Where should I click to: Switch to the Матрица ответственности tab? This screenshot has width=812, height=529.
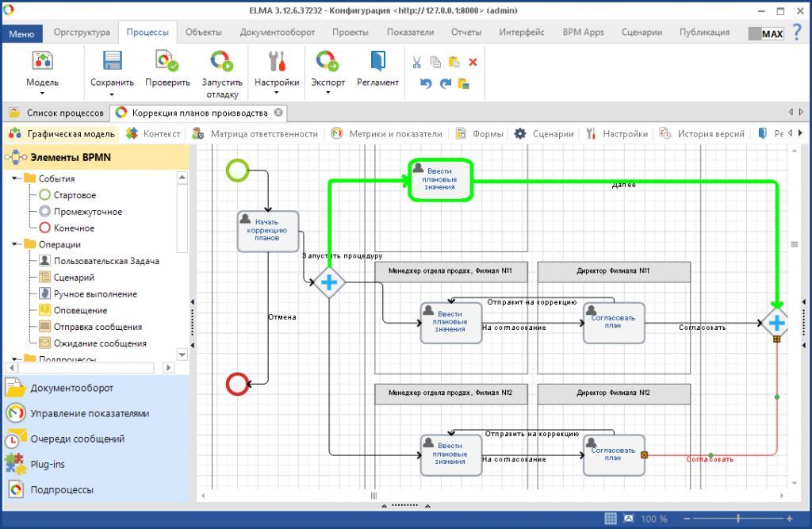point(255,134)
